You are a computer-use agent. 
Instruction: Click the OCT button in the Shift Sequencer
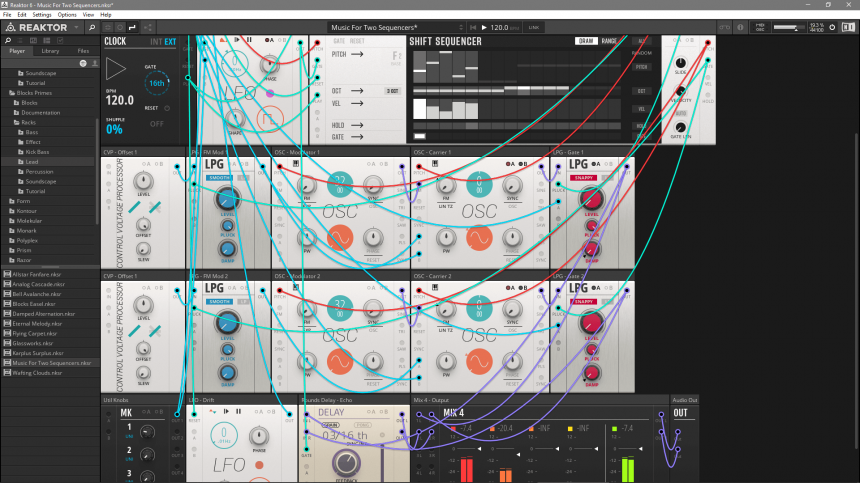pos(641,91)
